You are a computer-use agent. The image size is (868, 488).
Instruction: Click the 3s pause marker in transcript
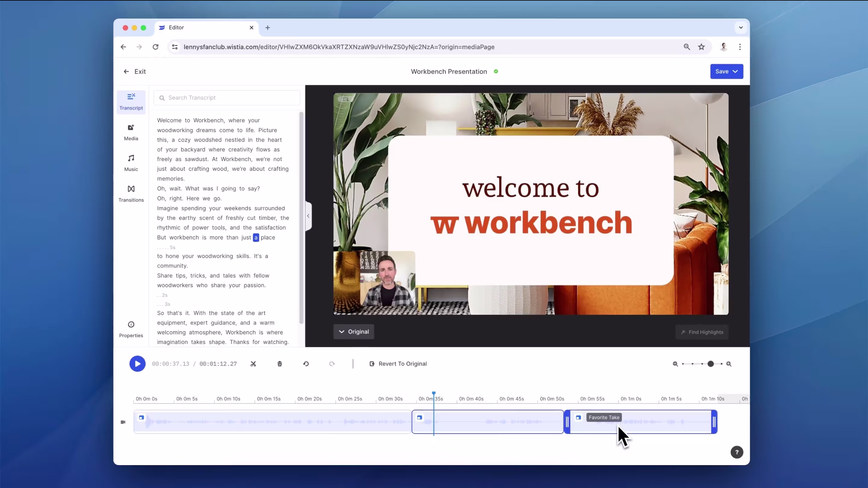pos(164,304)
